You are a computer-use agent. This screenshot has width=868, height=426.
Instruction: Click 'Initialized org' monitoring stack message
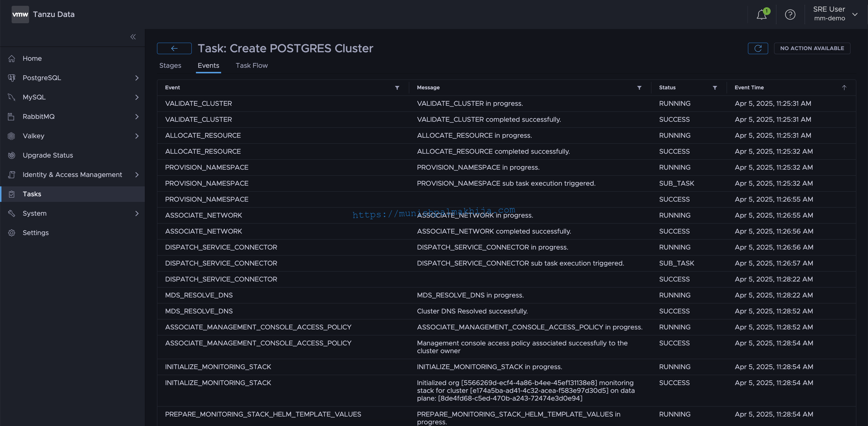[526, 391]
